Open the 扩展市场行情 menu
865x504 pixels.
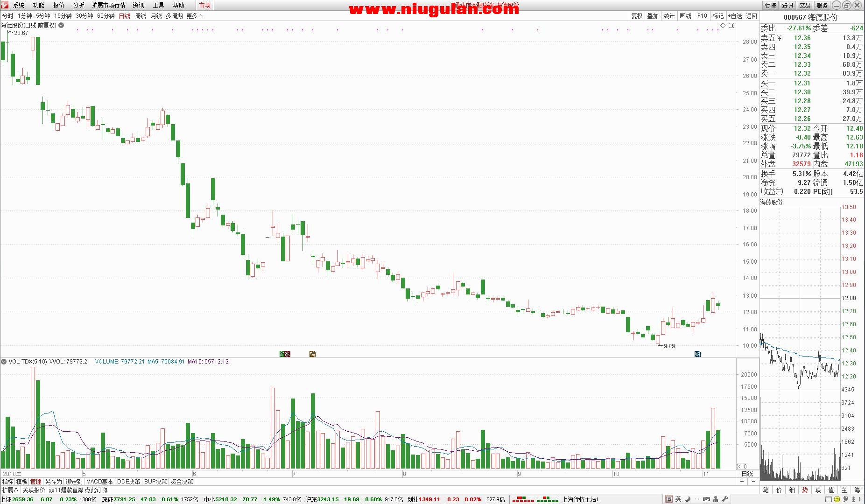coord(108,5)
